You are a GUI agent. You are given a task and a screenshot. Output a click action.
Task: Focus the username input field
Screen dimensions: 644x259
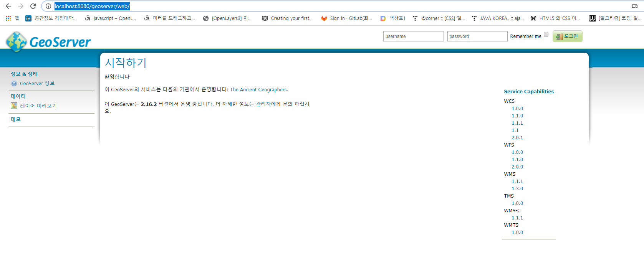click(413, 36)
